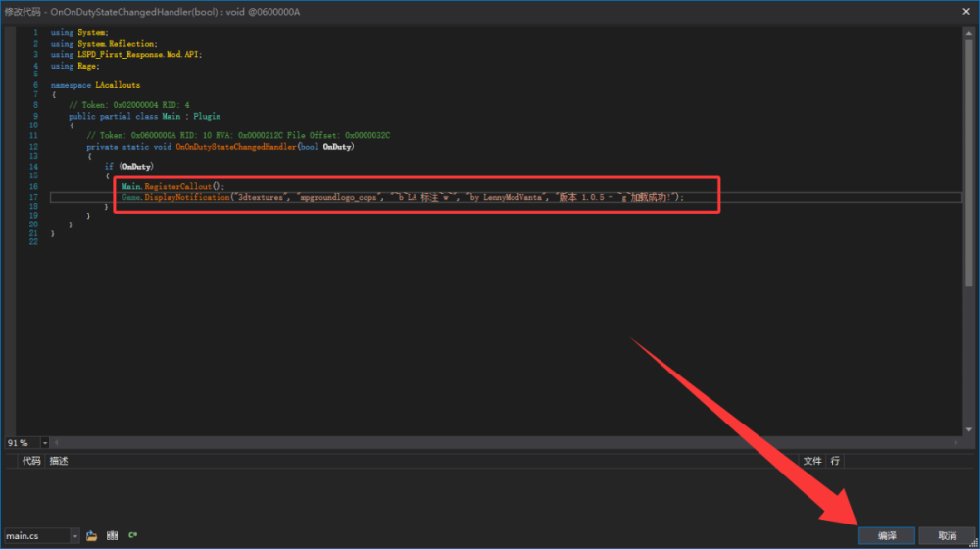Viewport: 980px width, 549px height.
Task: Sort errors by 描述 column header
Action: [x=59, y=461]
